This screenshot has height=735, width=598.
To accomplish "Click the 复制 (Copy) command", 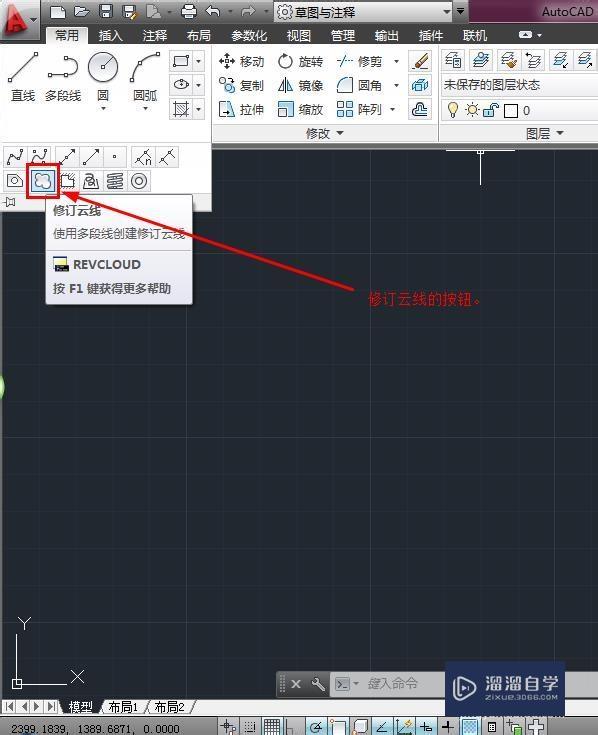I will pos(242,85).
